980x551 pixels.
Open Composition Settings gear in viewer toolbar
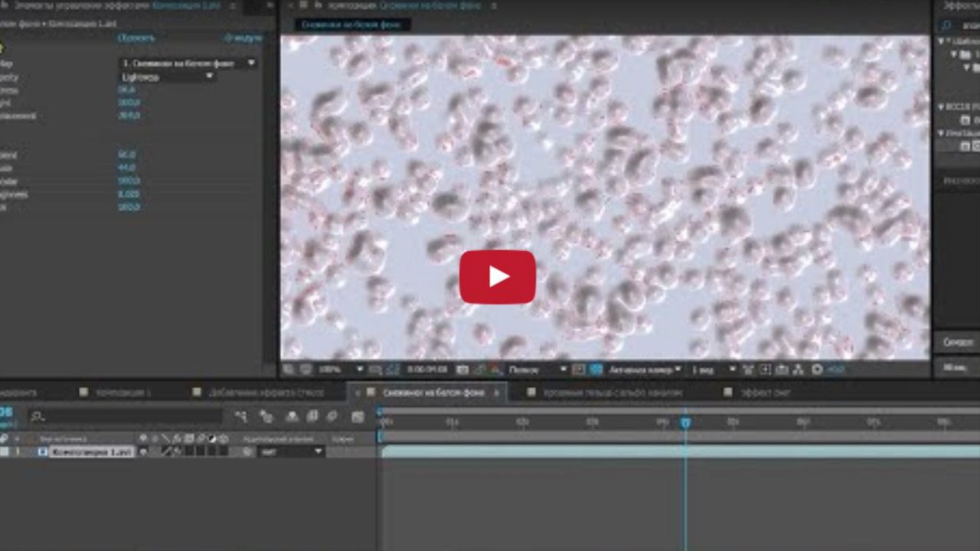click(815, 369)
